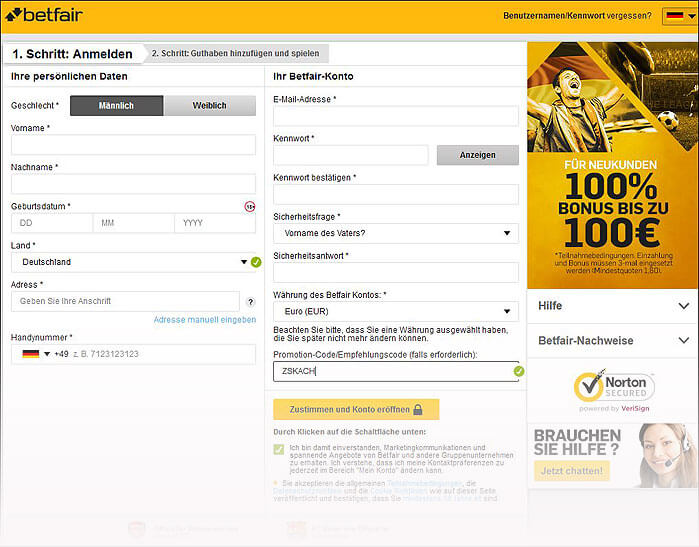Screen dimensions: 699x547
Task: Click the address help question mark icon
Action: click(251, 302)
